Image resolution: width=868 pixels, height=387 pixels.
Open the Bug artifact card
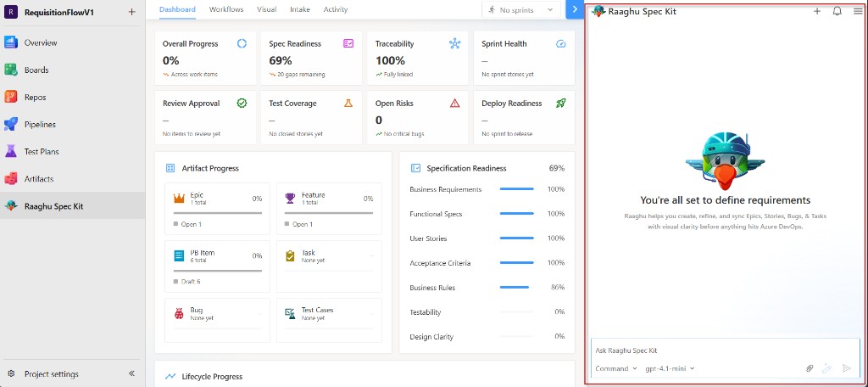tap(218, 321)
